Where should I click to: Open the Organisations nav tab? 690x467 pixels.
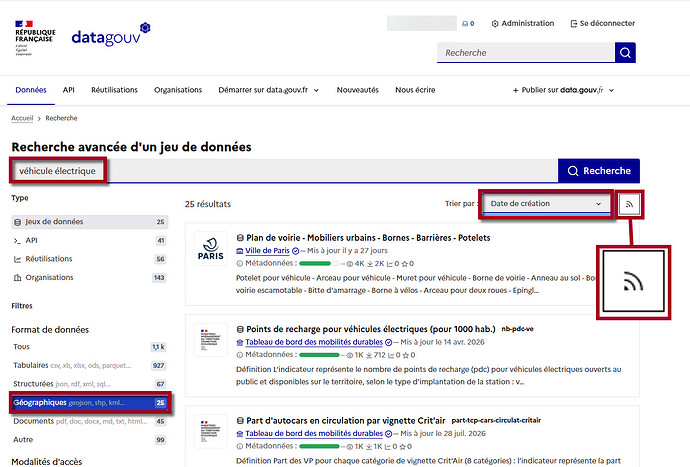tap(178, 90)
